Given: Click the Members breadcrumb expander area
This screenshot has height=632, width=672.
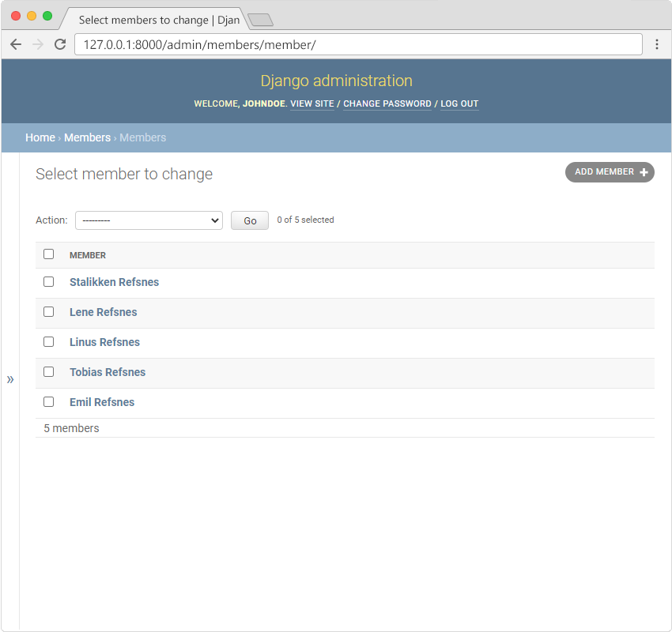Looking at the screenshot, I should point(87,137).
